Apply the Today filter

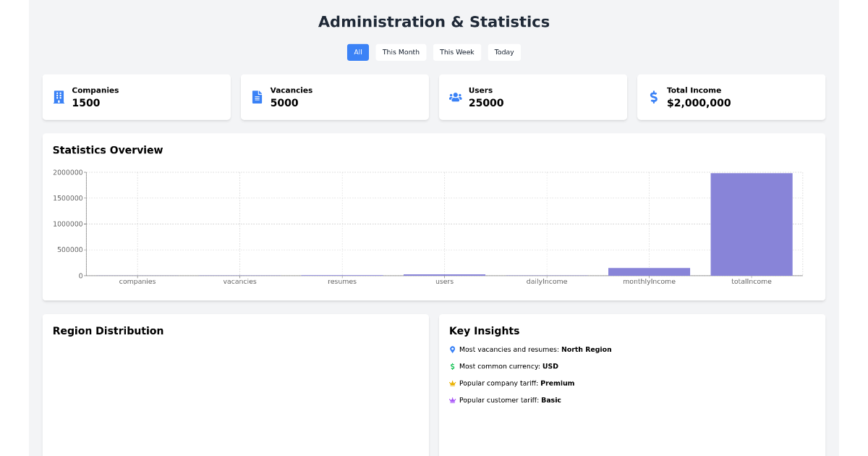(x=503, y=51)
